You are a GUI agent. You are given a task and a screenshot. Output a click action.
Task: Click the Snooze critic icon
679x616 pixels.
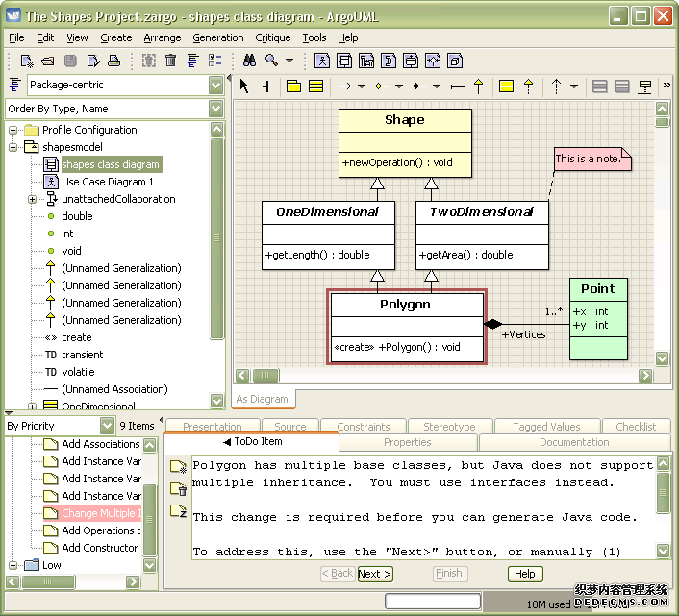point(178,511)
